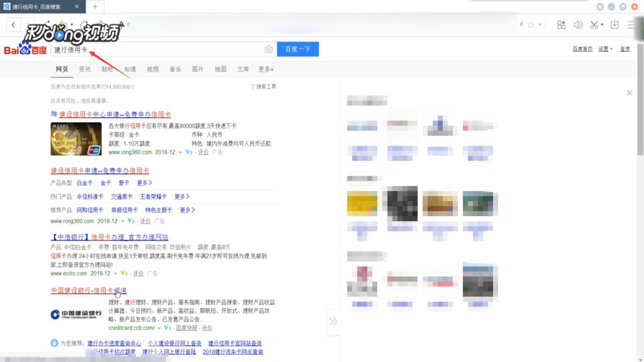Click the 王者荣耀卡 link

tap(153, 197)
